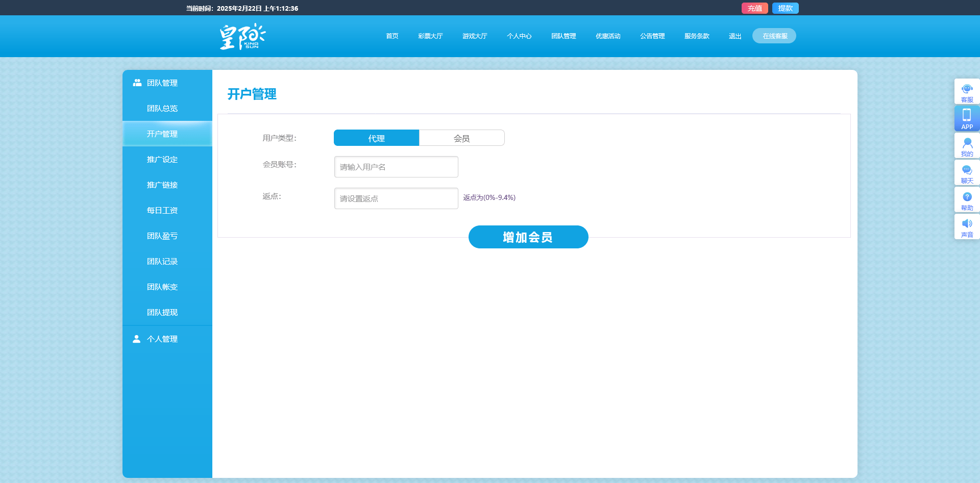Open 彩票大厅 in the top navigation
The image size is (980, 483).
(x=430, y=36)
